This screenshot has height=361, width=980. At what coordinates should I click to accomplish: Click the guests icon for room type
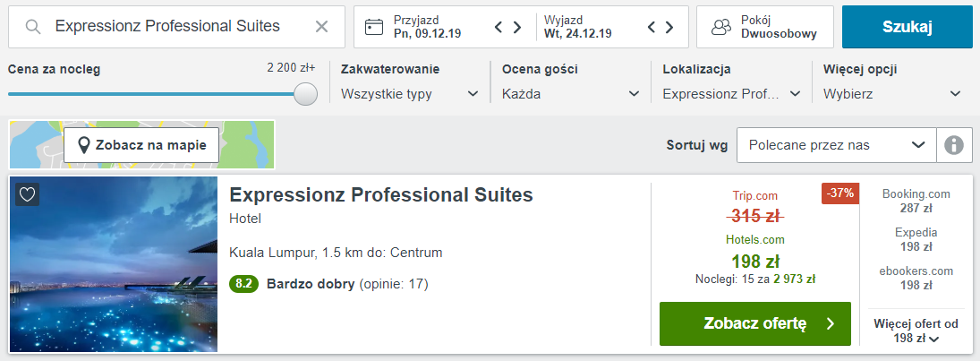(721, 27)
